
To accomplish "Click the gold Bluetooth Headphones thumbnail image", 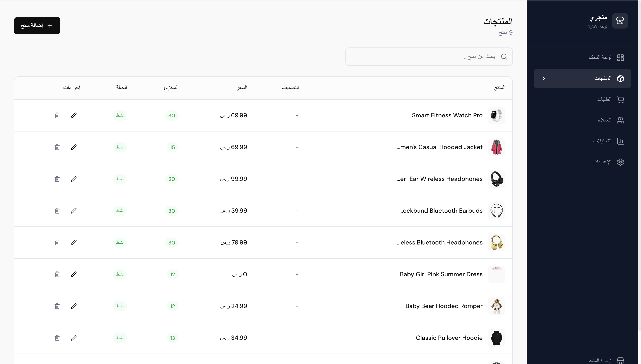I will pyautogui.click(x=496, y=243).
